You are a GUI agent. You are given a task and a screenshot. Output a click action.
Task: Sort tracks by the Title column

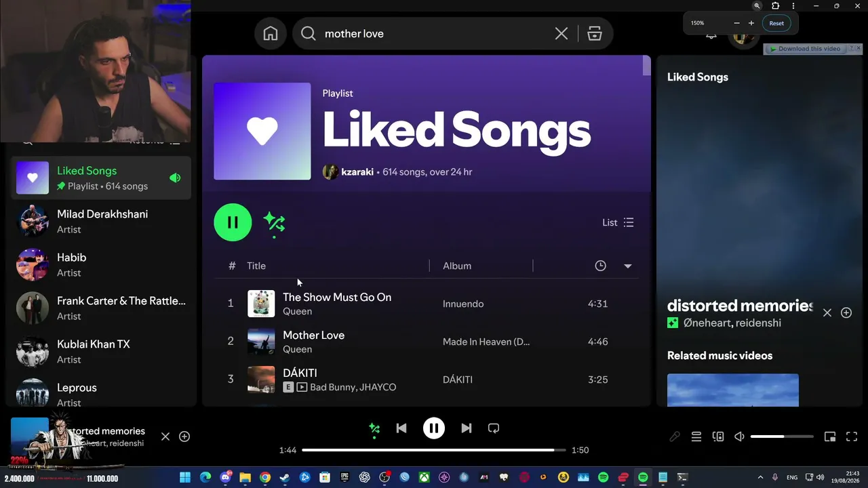coord(256,266)
